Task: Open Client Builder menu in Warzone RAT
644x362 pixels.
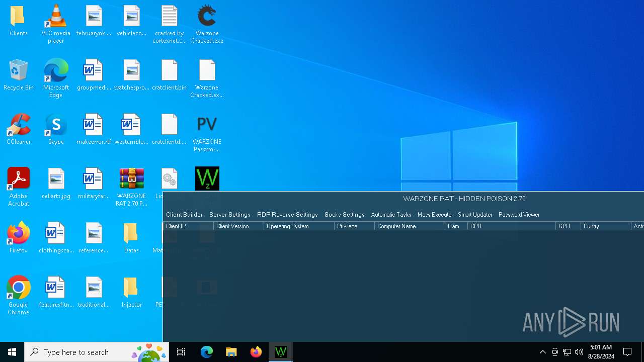Action: (184, 215)
